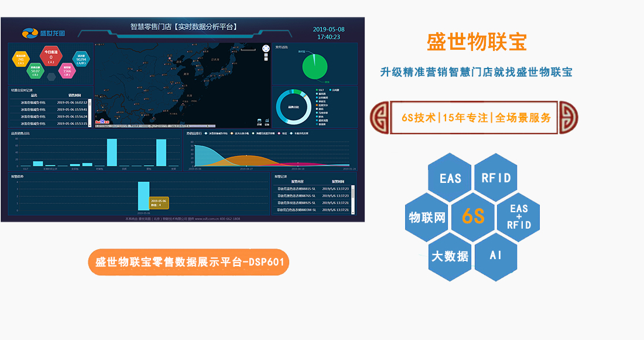Click the tallest bar in 品类销售占比 chart
Screen dimensions: 644x340
tap(112, 152)
